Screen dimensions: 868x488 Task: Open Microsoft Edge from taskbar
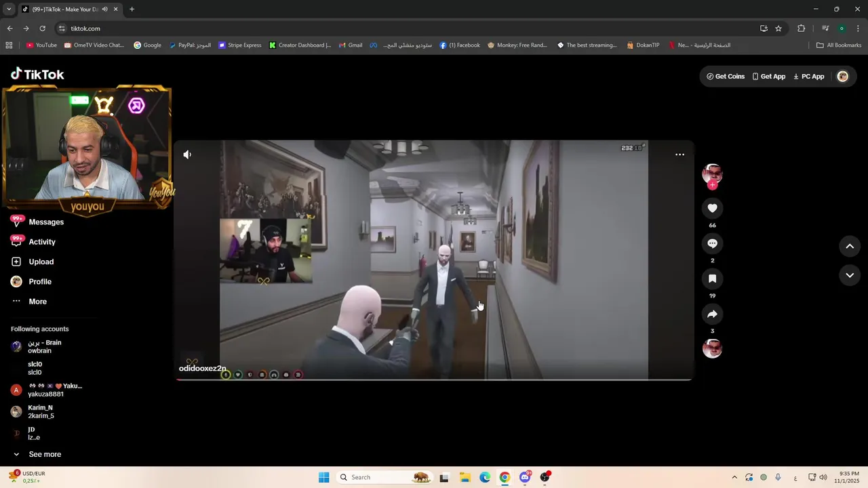tap(485, 477)
